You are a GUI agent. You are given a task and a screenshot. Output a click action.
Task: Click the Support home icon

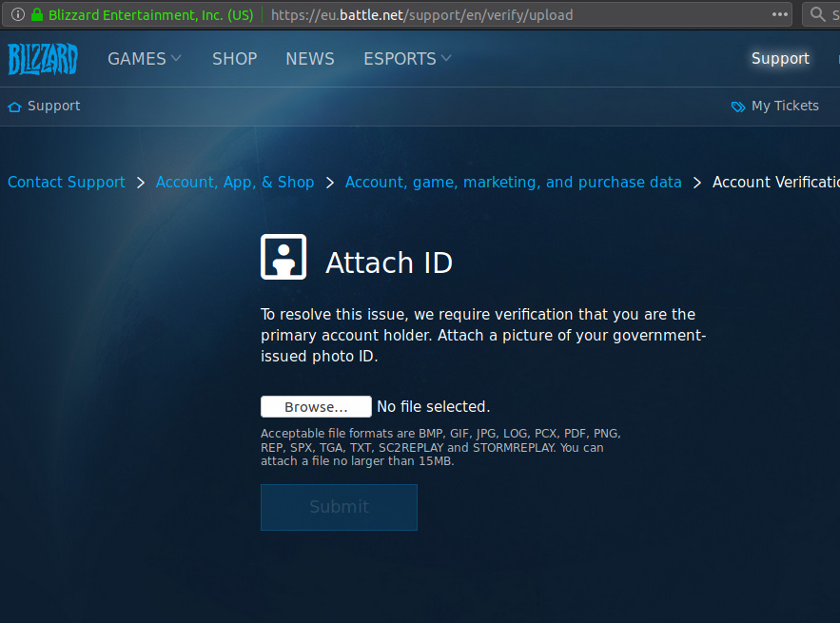(x=14, y=107)
